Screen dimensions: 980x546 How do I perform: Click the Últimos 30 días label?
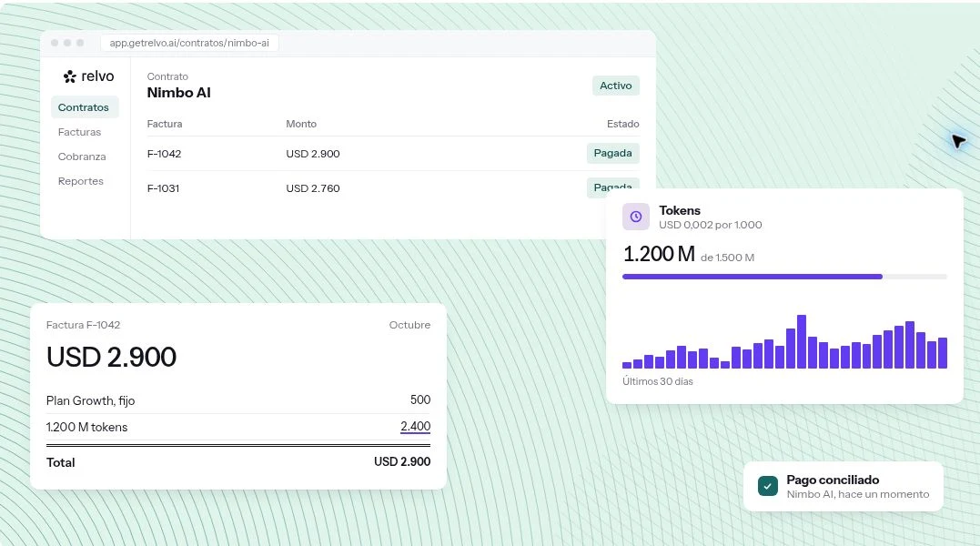[658, 381]
